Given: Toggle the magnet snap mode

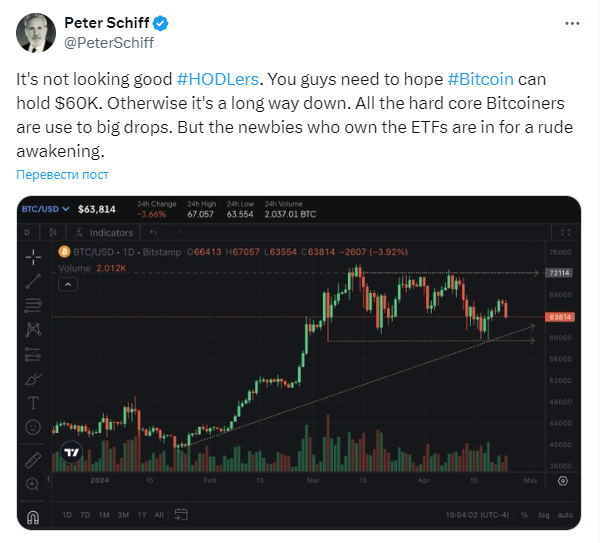Looking at the screenshot, I should coord(33,517).
